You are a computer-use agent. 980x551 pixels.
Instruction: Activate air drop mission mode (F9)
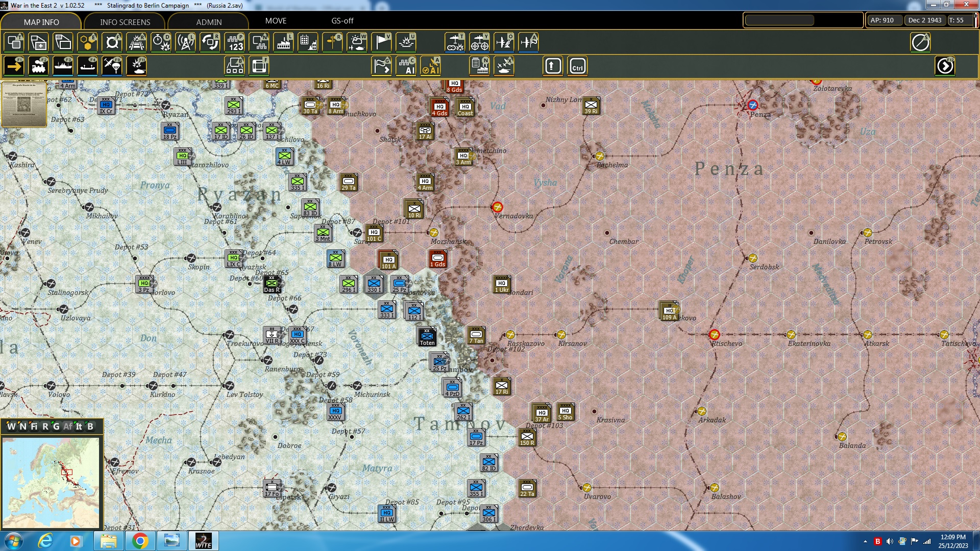tap(112, 66)
